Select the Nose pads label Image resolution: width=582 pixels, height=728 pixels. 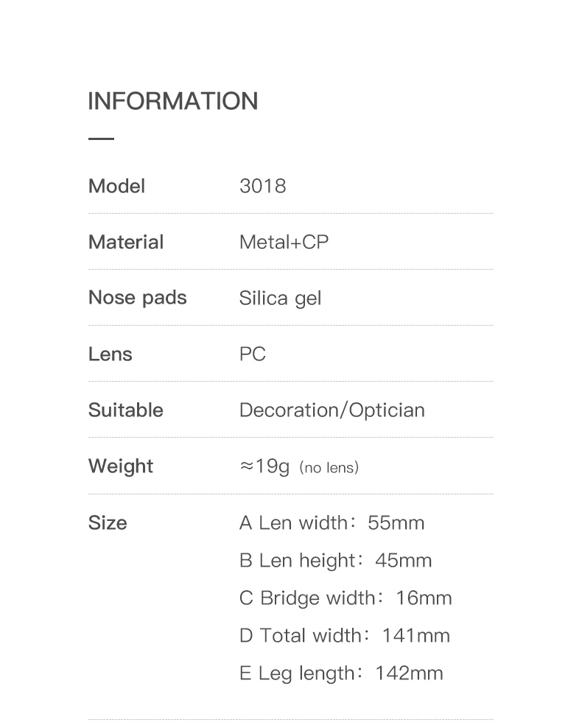[x=137, y=298]
